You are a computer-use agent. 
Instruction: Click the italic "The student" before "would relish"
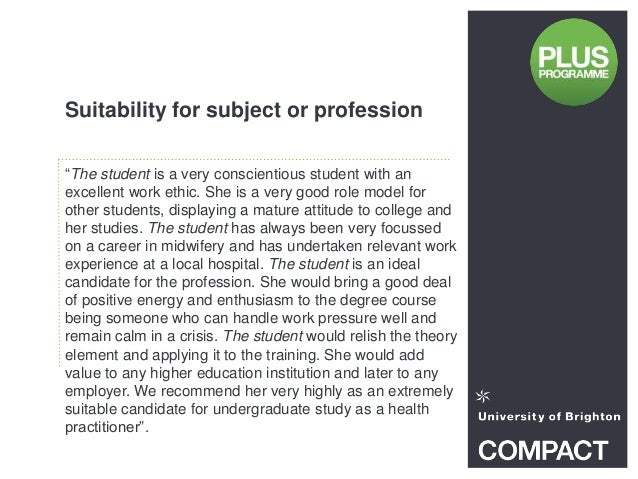pyautogui.click(x=263, y=336)
